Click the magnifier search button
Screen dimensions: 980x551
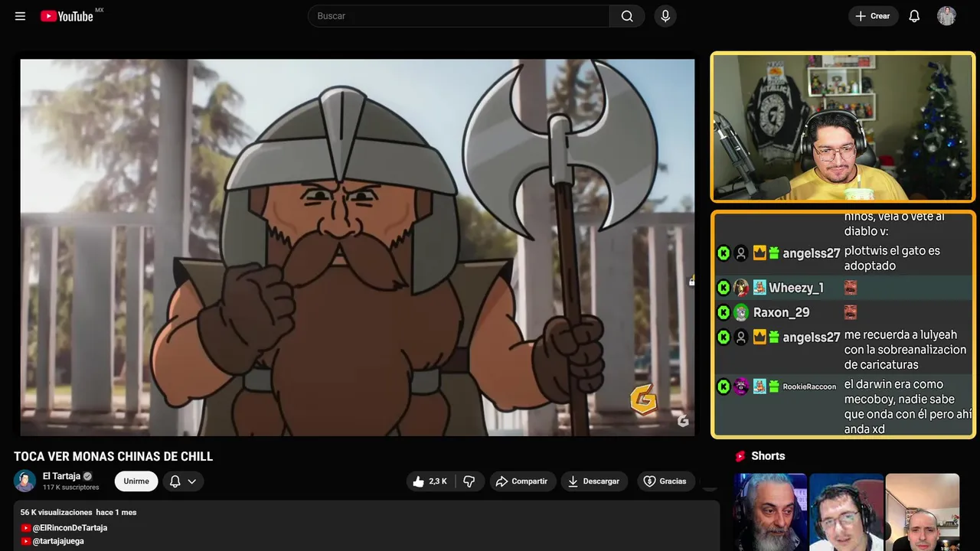click(627, 16)
